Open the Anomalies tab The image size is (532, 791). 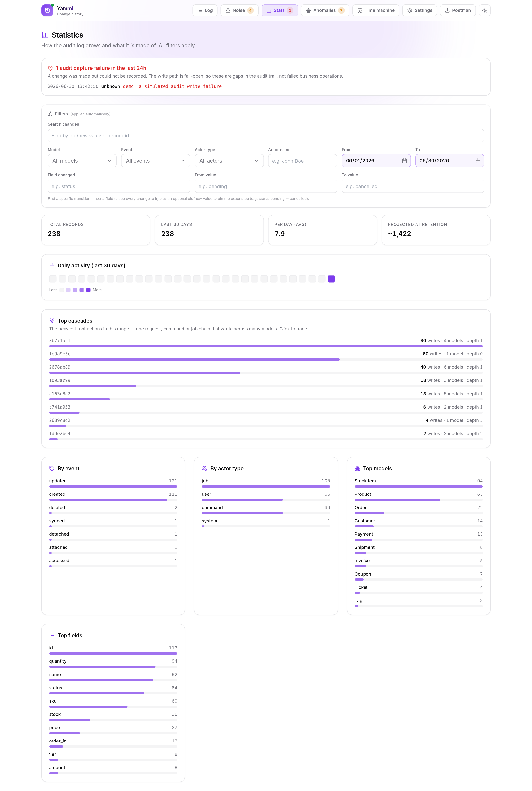pyautogui.click(x=325, y=11)
